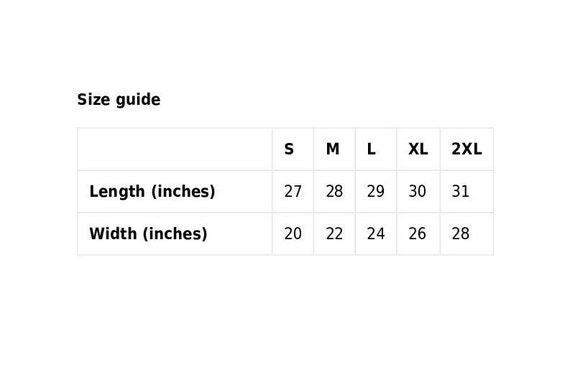Click the length value 30 for XL
This screenshot has height=380, width=570.
point(417,192)
